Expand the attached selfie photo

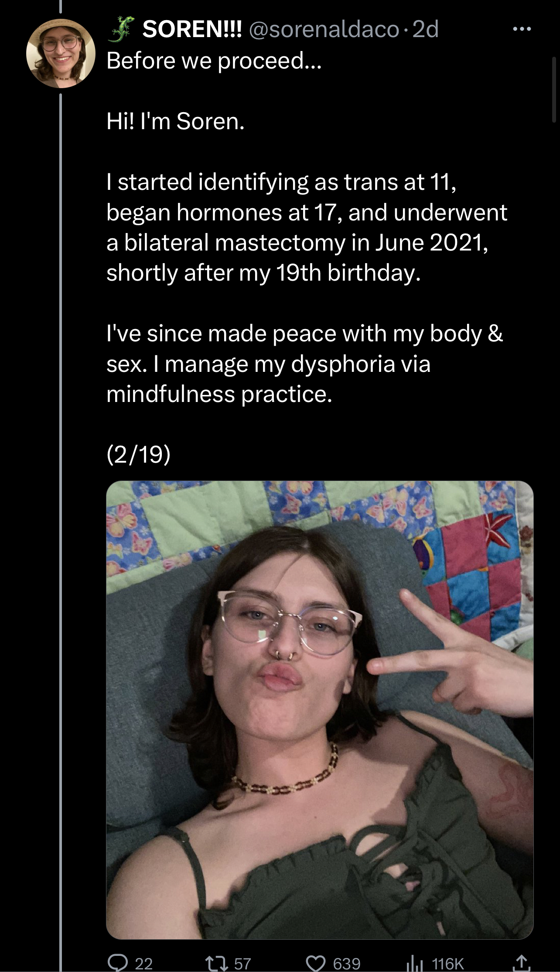pos(320,710)
